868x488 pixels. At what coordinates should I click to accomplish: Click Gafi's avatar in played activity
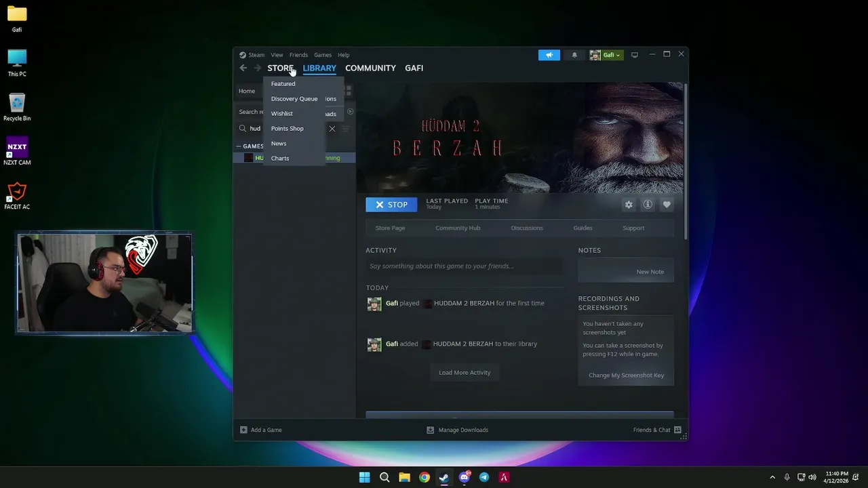click(x=374, y=304)
